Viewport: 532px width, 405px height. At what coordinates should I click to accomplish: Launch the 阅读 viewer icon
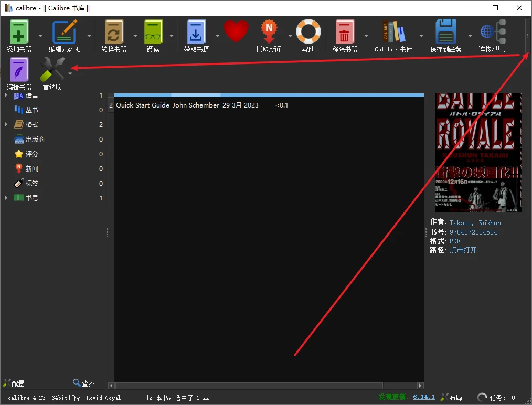tap(153, 31)
